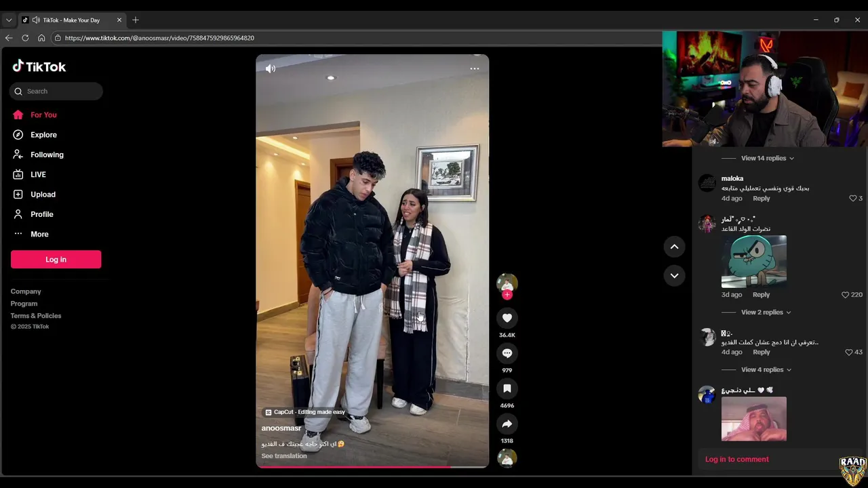Expand View 14 replies

click(x=767, y=158)
